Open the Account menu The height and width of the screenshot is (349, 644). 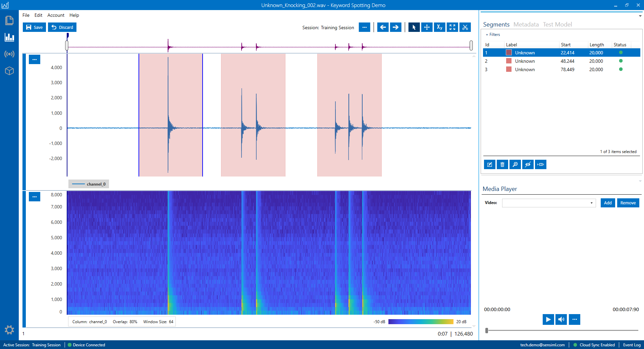pos(56,15)
